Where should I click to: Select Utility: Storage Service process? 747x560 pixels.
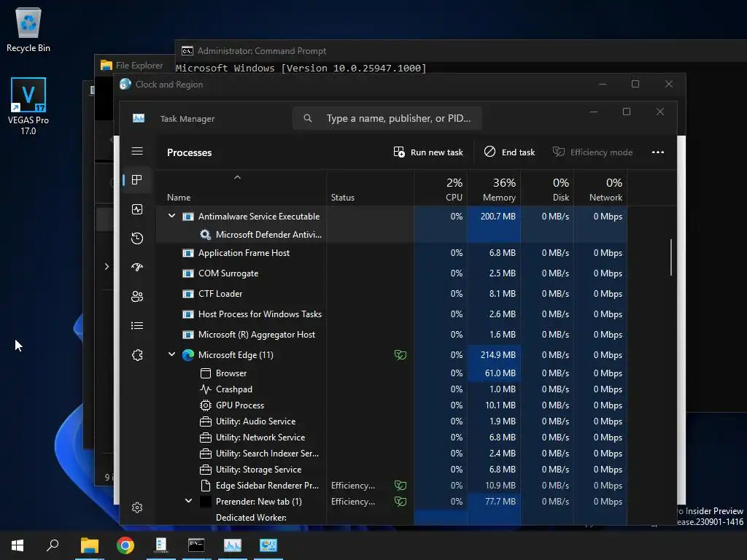point(392,470)
